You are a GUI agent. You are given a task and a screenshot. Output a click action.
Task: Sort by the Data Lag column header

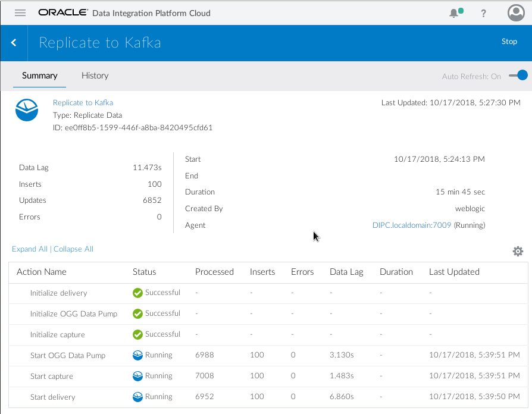346,272
